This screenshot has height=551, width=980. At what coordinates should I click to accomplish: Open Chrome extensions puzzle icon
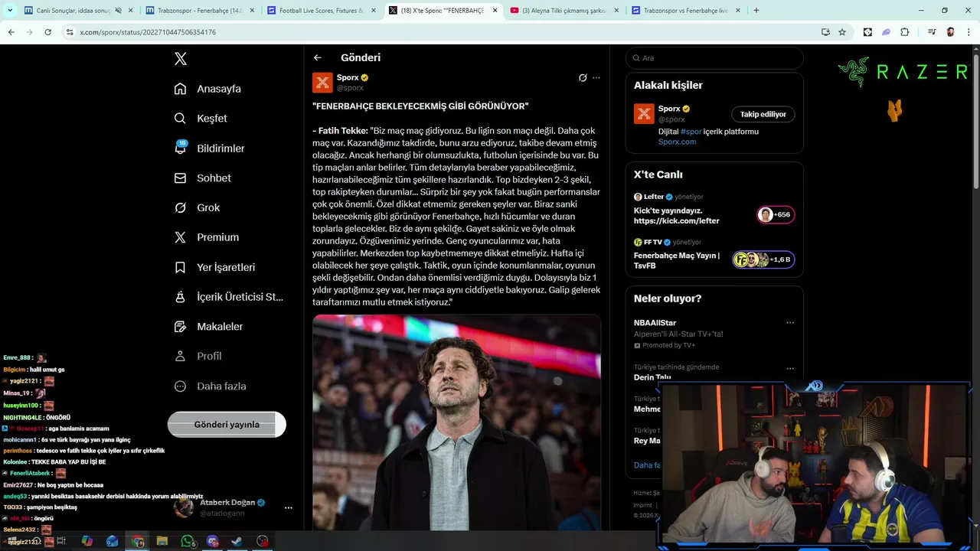click(x=904, y=32)
